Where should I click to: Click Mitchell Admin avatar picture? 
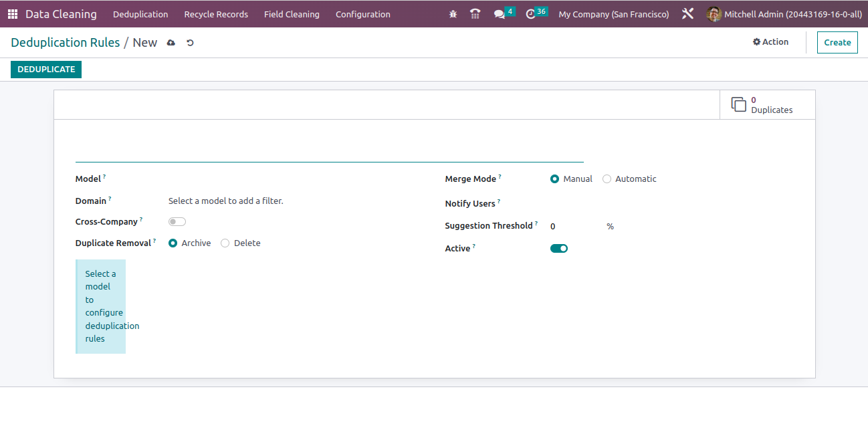click(x=714, y=14)
